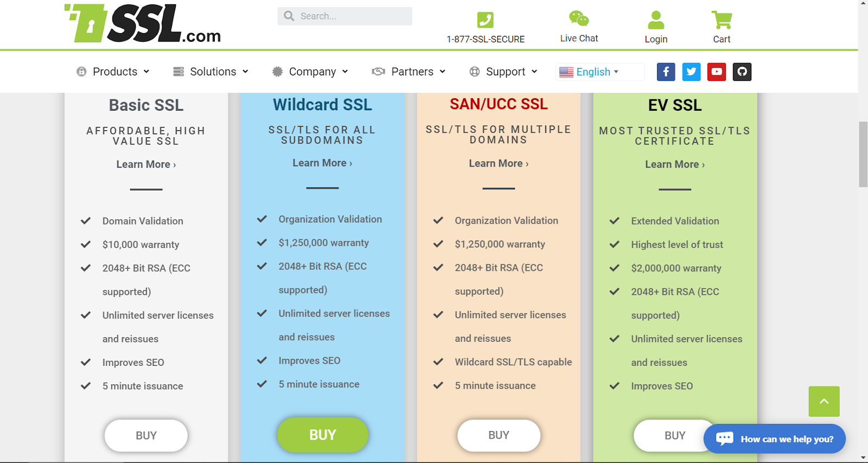Expand the Products menu chevron
This screenshot has width=868, height=463.
(x=146, y=72)
